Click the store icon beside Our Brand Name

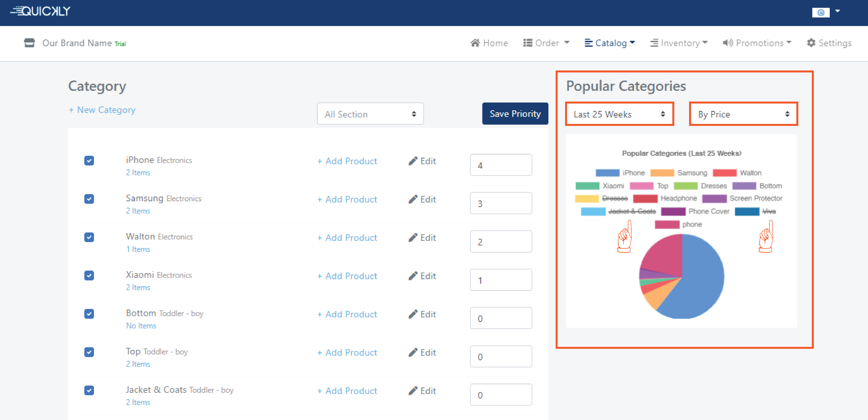click(x=29, y=43)
